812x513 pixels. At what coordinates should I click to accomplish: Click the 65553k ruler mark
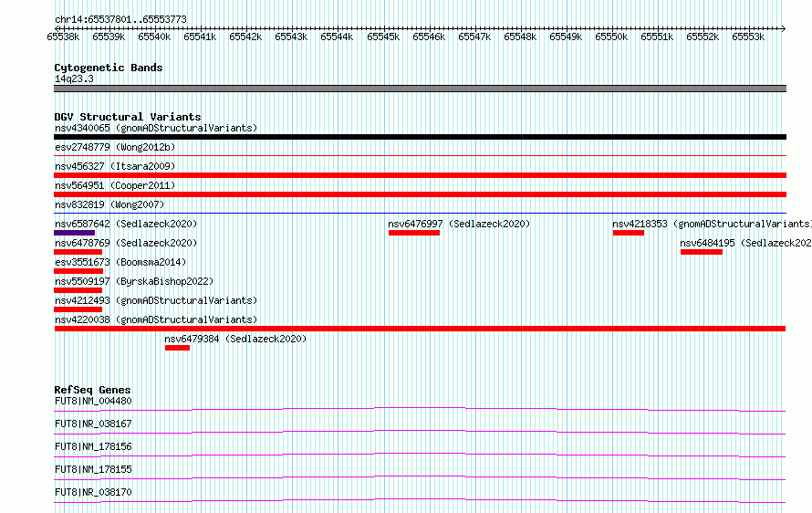(748, 37)
